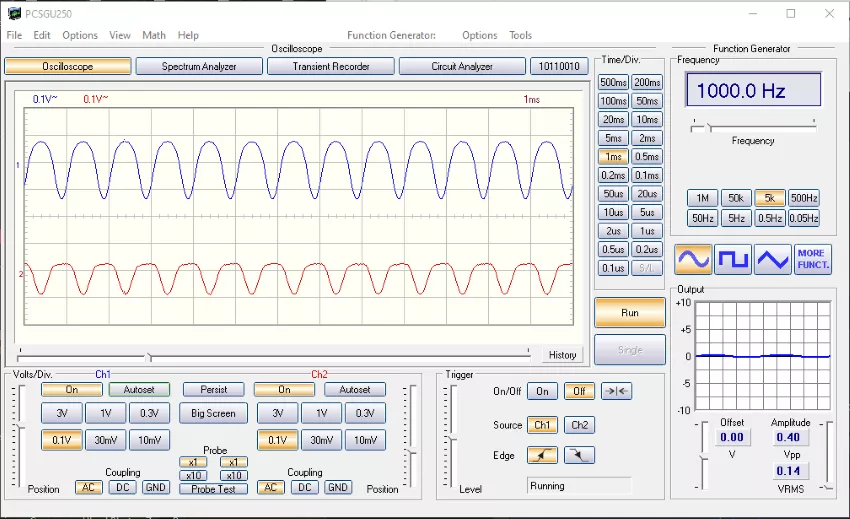Open the File menu
850x519 pixels.
coord(14,35)
